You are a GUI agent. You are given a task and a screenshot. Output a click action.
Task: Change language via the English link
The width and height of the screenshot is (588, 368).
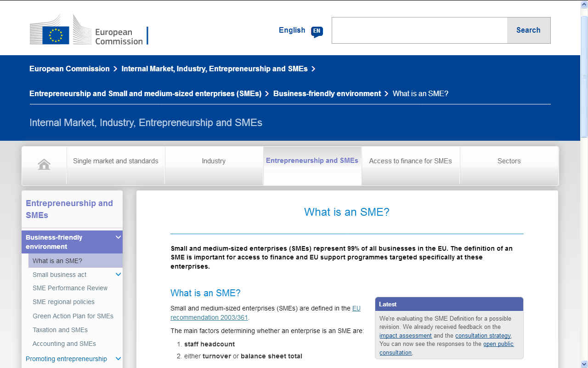click(292, 30)
